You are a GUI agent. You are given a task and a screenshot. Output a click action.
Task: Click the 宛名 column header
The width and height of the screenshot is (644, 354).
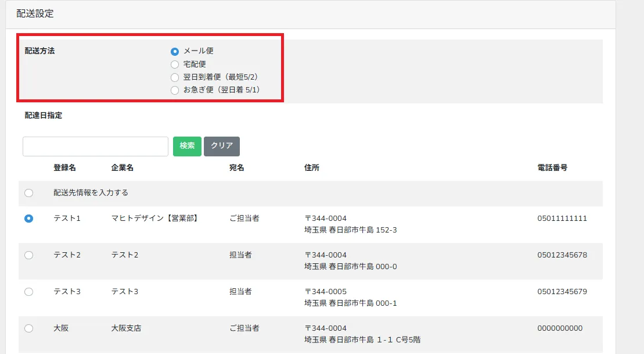(x=237, y=167)
